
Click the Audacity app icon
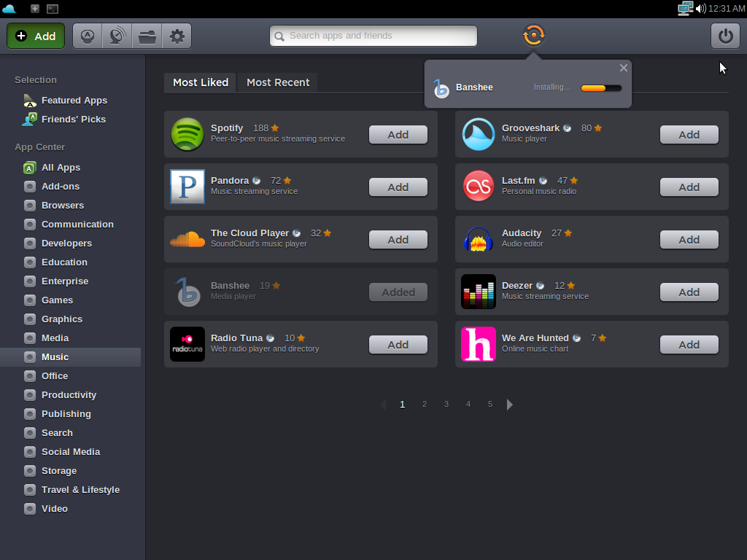coord(479,239)
